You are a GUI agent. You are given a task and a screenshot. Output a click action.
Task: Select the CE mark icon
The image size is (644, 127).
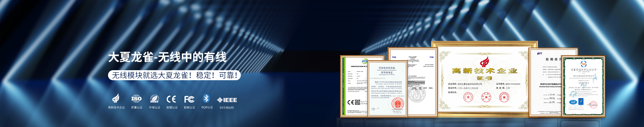[171, 99]
